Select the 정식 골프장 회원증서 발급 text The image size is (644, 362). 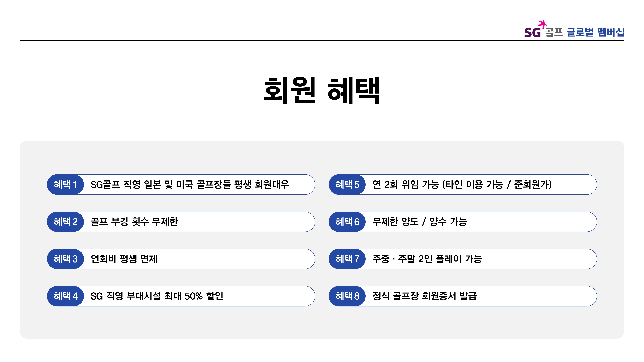tap(424, 296)
